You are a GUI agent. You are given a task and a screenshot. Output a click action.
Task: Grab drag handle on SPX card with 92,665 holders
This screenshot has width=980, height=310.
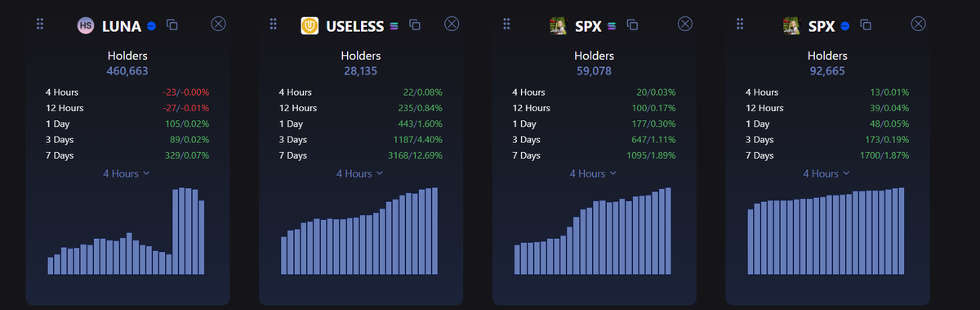(741, 25)
